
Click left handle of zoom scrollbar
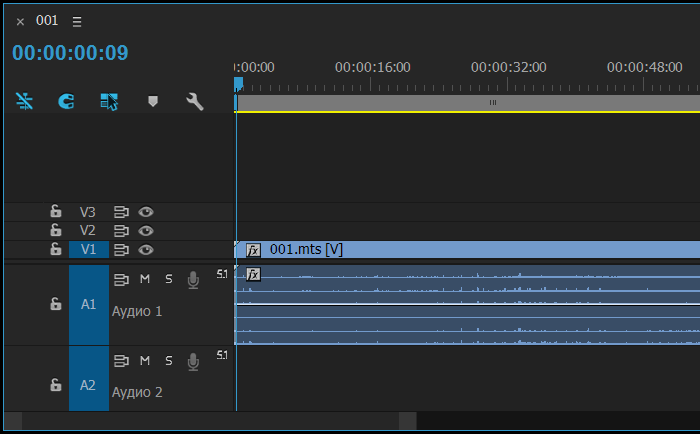coord(13,421)
